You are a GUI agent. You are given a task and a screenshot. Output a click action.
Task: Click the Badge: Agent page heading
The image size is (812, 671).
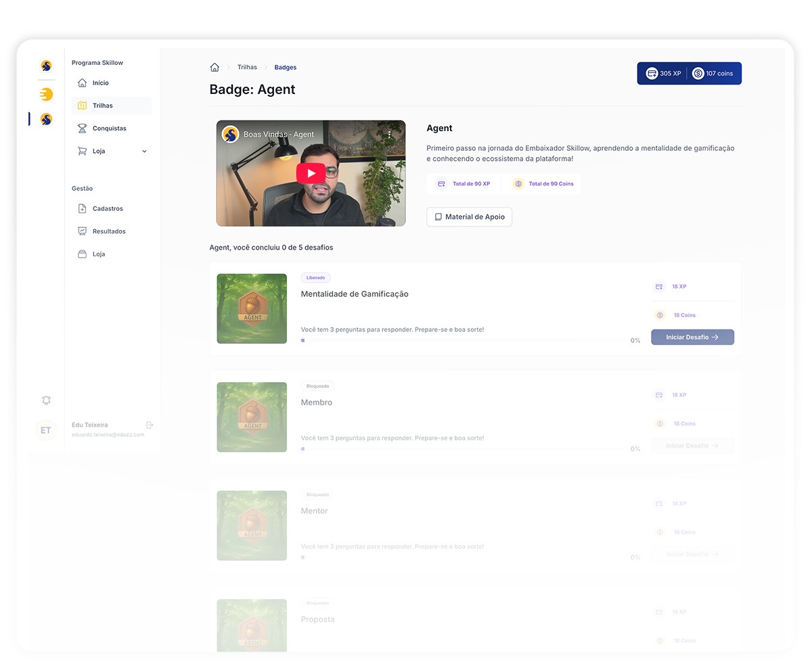[x=252, y=89]
